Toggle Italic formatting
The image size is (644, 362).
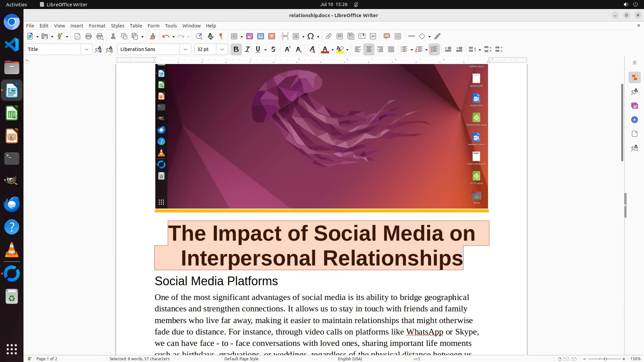click(x=248, y=49)
